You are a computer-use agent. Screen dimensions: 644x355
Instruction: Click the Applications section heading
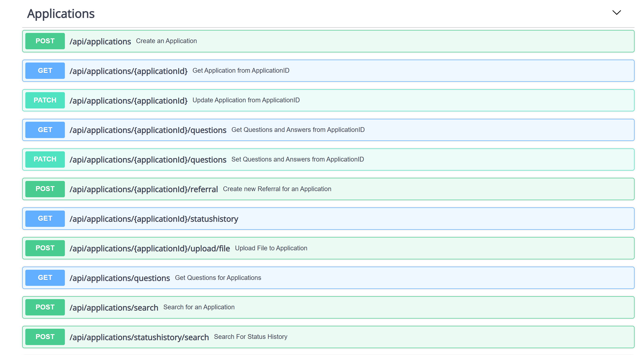(x=61, y=14)
